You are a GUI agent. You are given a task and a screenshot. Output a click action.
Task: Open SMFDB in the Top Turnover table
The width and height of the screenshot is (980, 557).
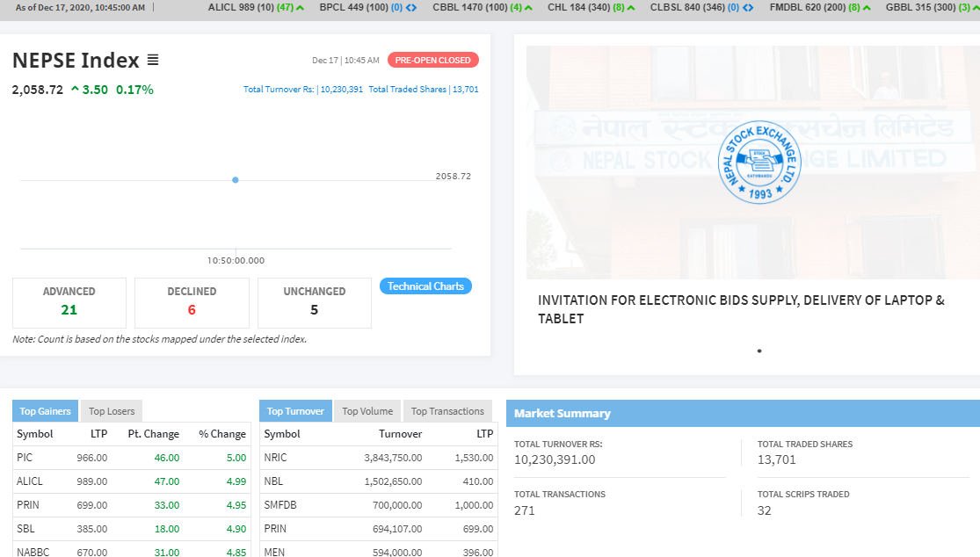280,505
